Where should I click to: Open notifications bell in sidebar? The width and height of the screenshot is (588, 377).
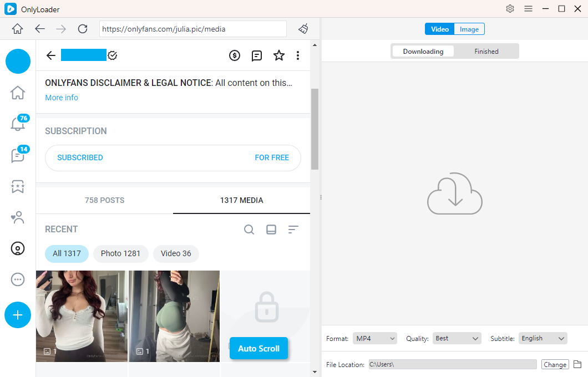click(18, 124)
